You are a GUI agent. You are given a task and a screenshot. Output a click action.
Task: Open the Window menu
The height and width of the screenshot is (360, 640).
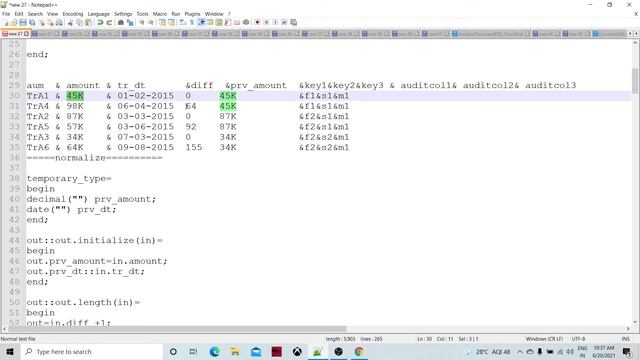(214, 14)
